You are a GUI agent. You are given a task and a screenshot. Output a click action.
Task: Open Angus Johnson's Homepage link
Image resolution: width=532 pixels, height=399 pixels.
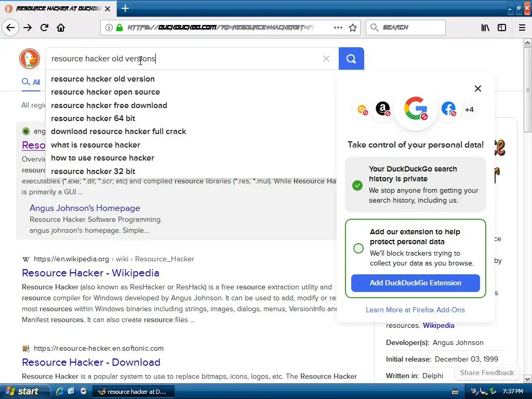[85, 208]
